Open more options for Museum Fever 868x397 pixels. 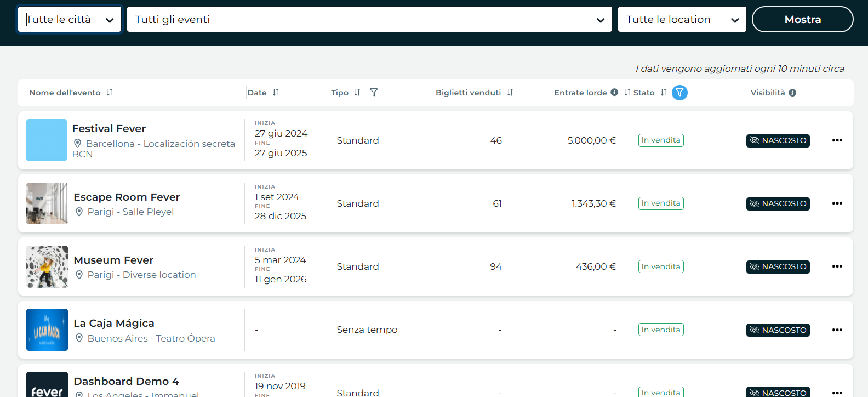click(x=837, y=266)
